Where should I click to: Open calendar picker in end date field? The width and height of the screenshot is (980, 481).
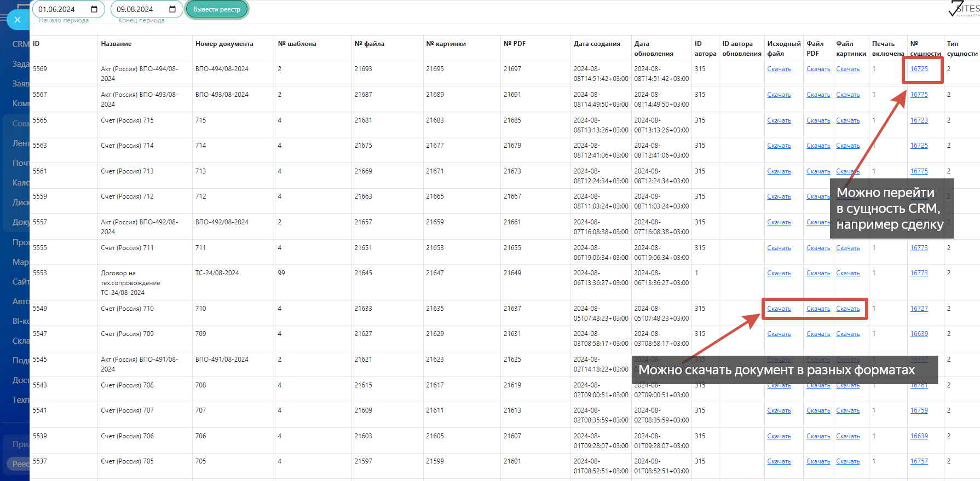[172, 9]
